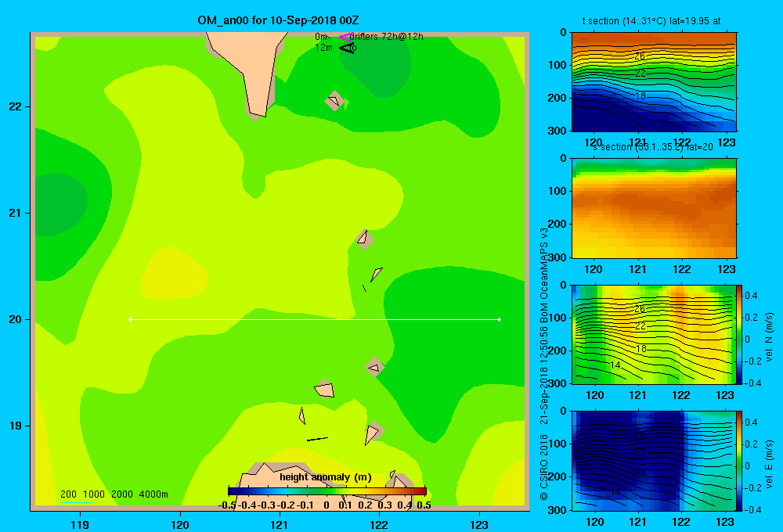This screenshot has height=532, width=783.
Task: Click the black 12m drifter arrow legend icon
Action: 347,48
